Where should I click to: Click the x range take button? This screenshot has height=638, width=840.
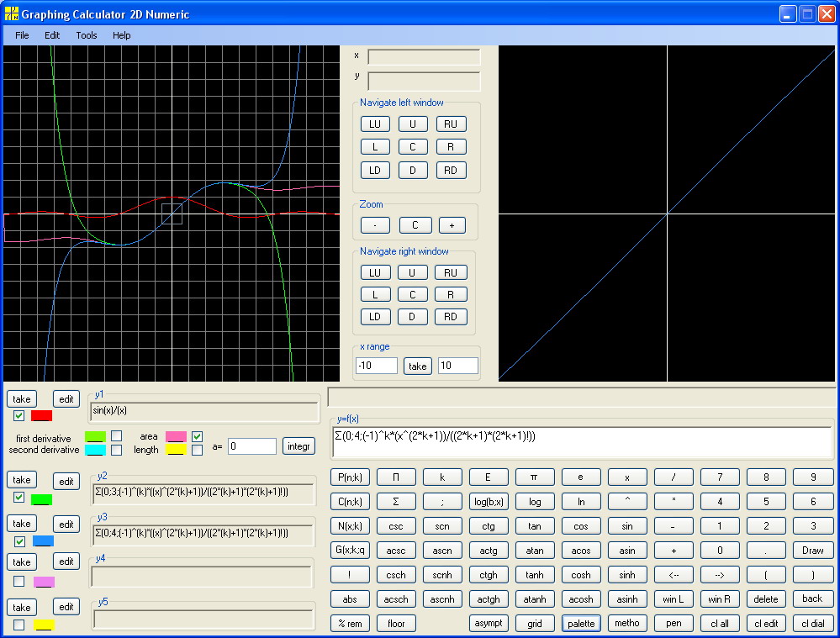[x=418, y=366]
